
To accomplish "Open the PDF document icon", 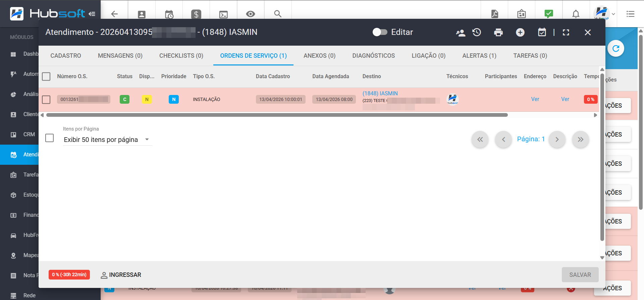I will 495,14.
